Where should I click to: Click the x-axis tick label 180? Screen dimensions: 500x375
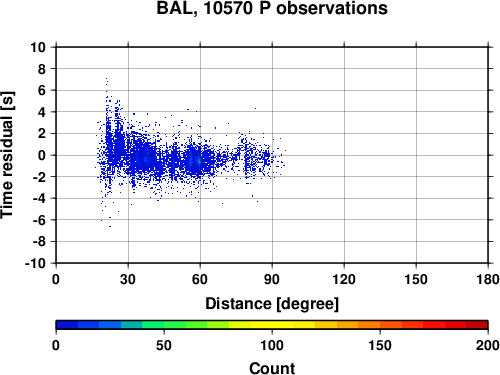click(488, 279)
